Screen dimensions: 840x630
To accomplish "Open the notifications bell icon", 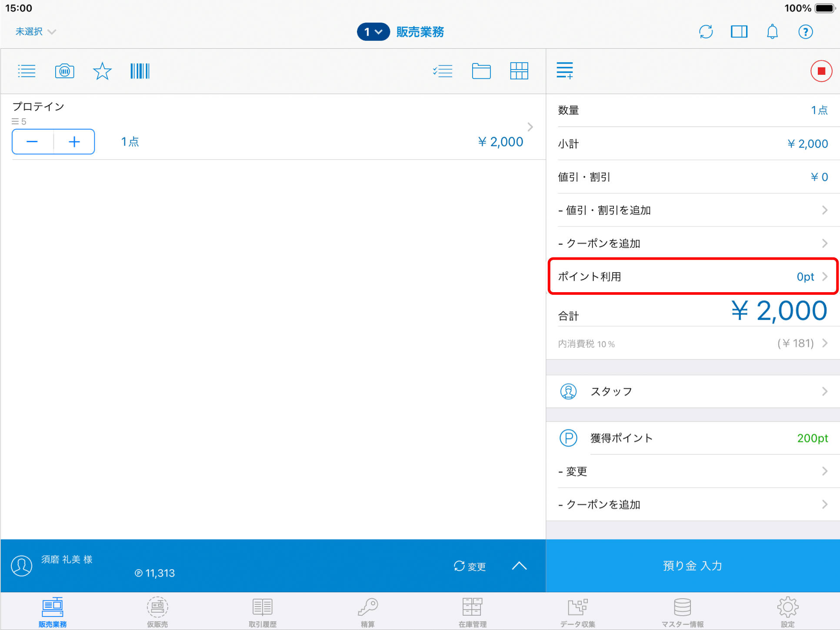I will point(772,32).
